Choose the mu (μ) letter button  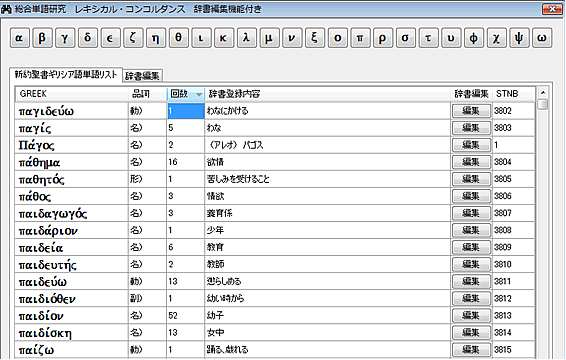269,38
